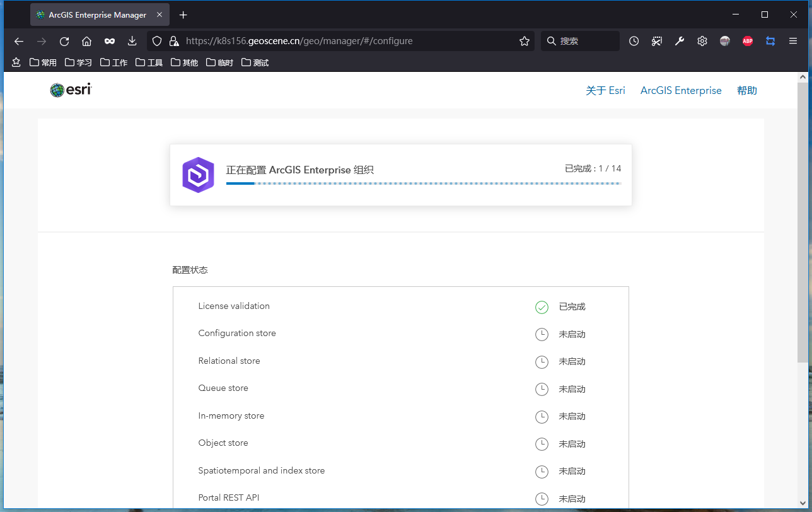Open the downloads arrow icon

132,41
